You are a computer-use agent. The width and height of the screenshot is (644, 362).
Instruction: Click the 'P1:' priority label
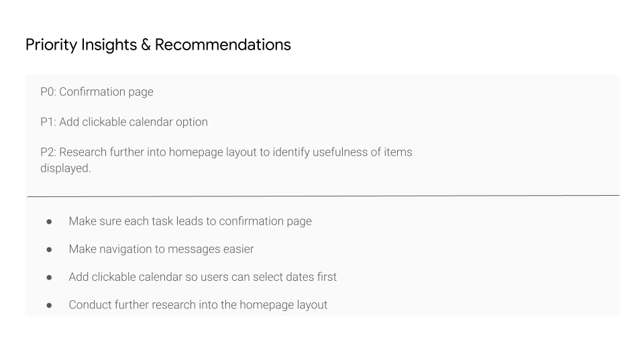(48, 122)
